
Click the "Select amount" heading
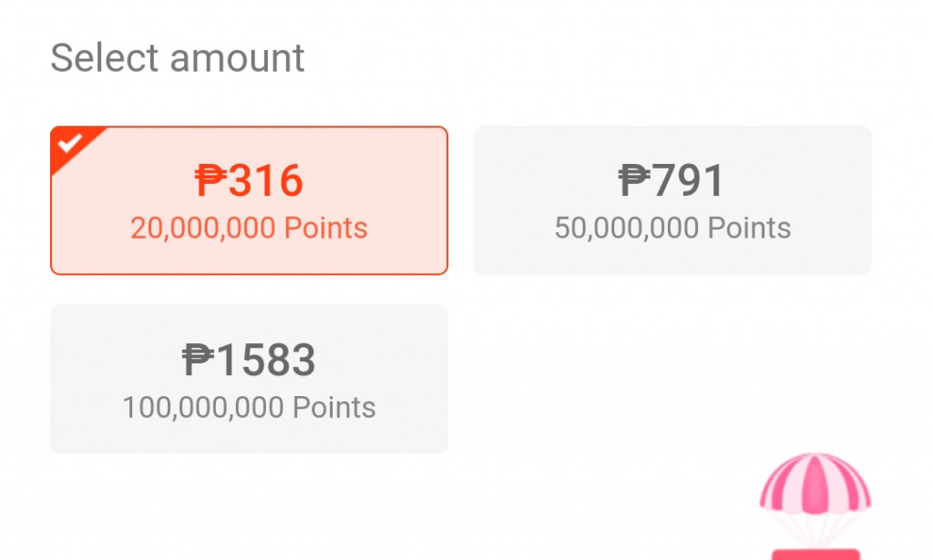click(178, 58)
